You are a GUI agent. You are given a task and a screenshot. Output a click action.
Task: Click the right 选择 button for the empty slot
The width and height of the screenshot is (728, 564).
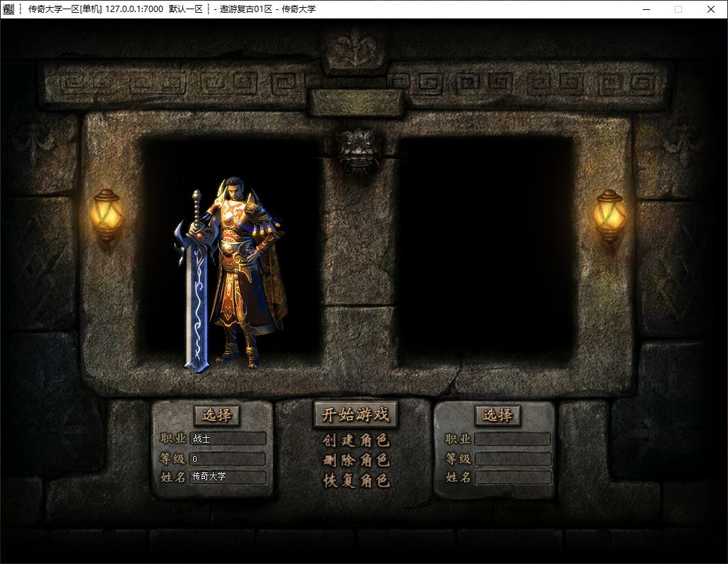(497, 415)
